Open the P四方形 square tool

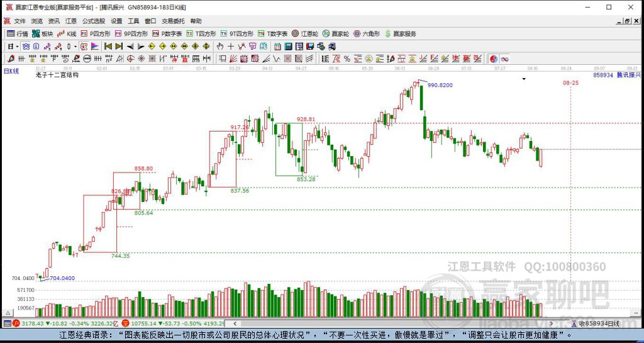(96, 34)
